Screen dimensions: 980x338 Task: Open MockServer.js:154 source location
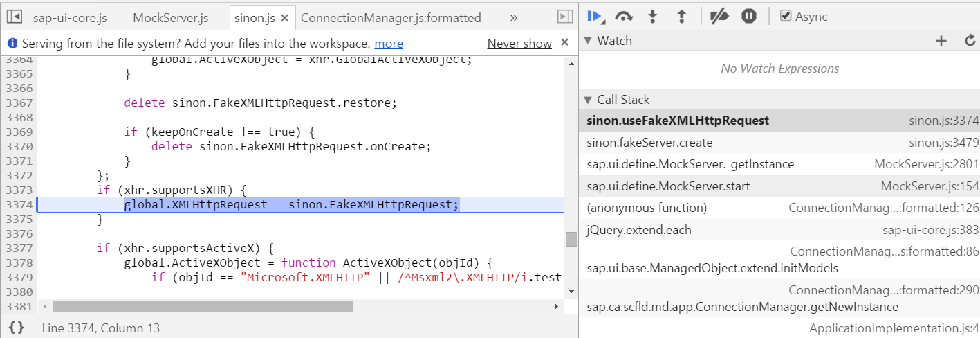pyautogui.click(x=930, y=186)
